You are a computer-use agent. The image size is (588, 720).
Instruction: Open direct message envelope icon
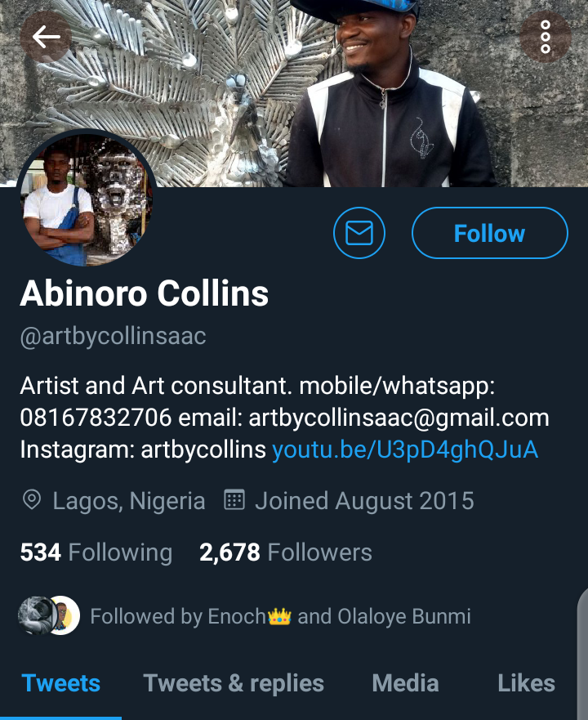[359, 233]
